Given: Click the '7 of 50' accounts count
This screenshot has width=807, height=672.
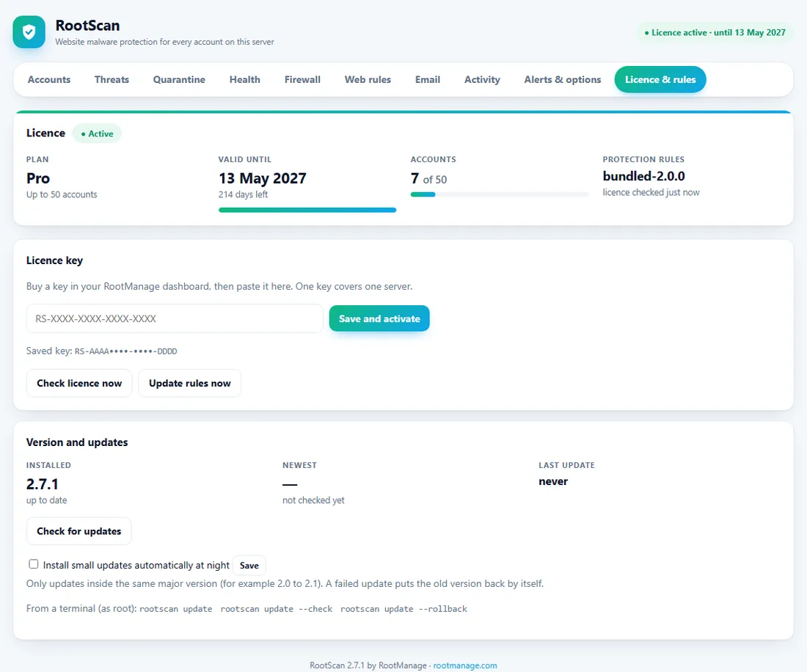Looking at the screenshot, I should coord(428,179).
